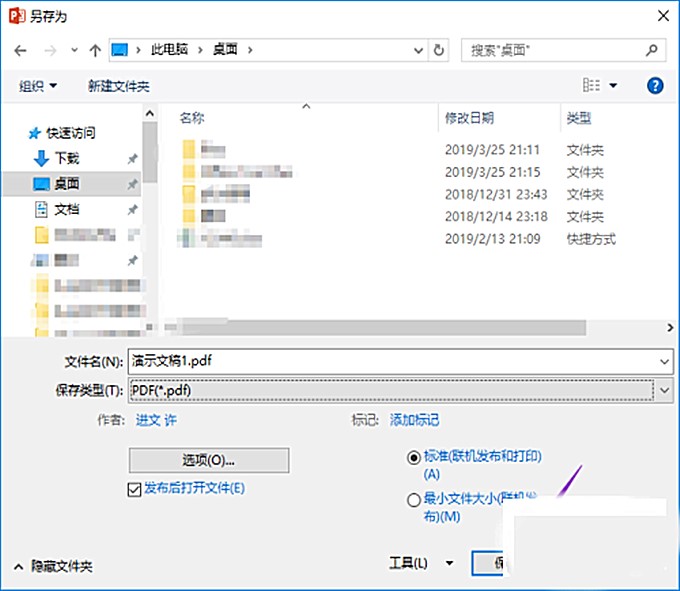Change the view layout icon
Image resolution: width=680 pixels, height=591 pixels.
(591, 85)
